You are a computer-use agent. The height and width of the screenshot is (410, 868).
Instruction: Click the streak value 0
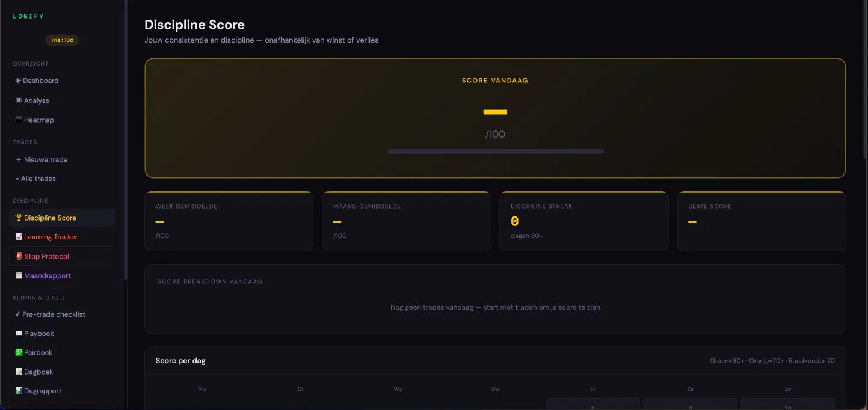515,222
